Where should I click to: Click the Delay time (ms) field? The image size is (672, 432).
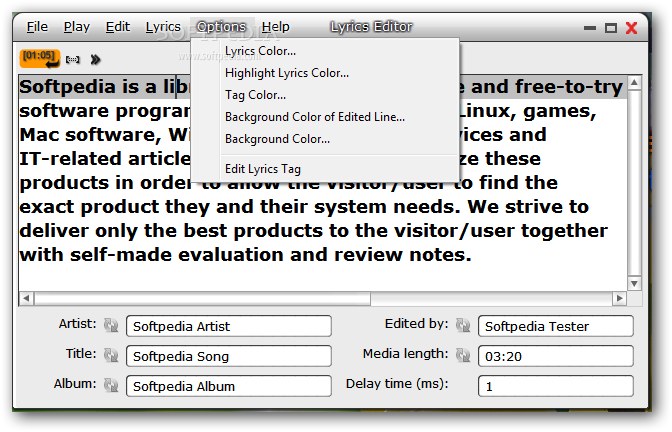pos(556,386)
